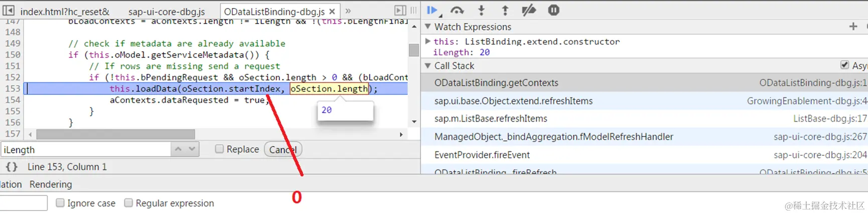Select EventProvider.fireEvent call frame

click(x=644, y=155)
